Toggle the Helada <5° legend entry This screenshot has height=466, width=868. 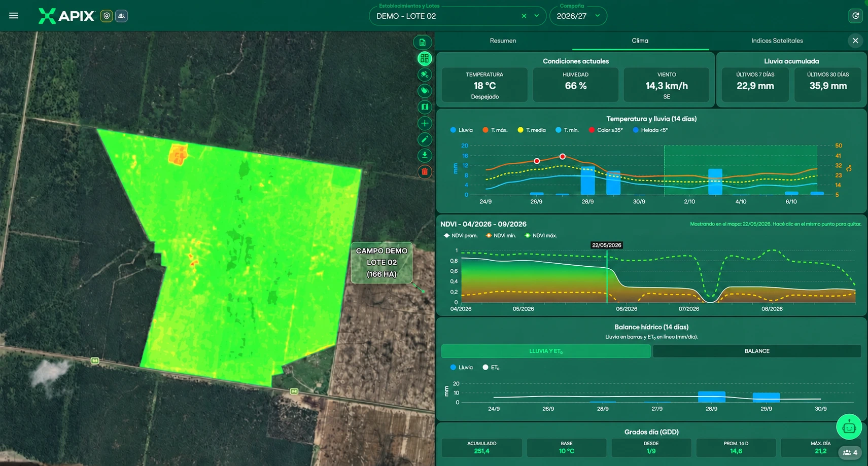tap(650, 130)
